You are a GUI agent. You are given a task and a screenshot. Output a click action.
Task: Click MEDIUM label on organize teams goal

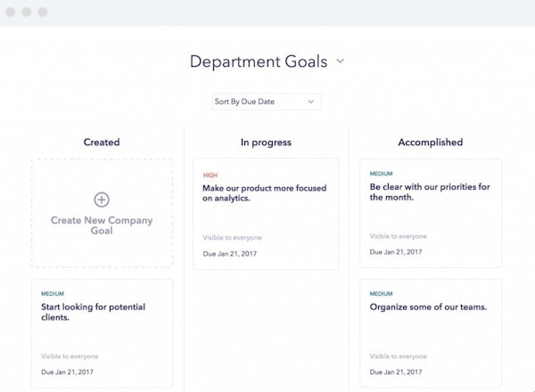(x=382, y=293)
